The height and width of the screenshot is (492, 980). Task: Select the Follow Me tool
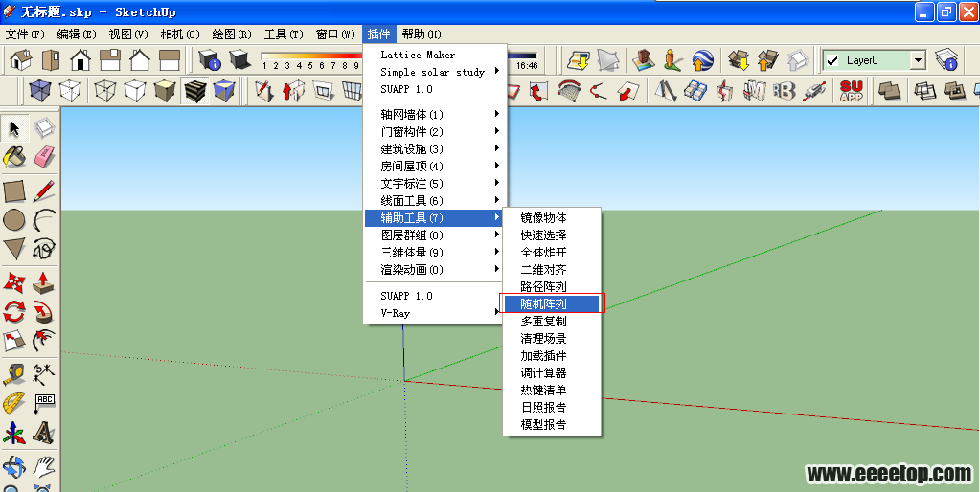point(44,311)
